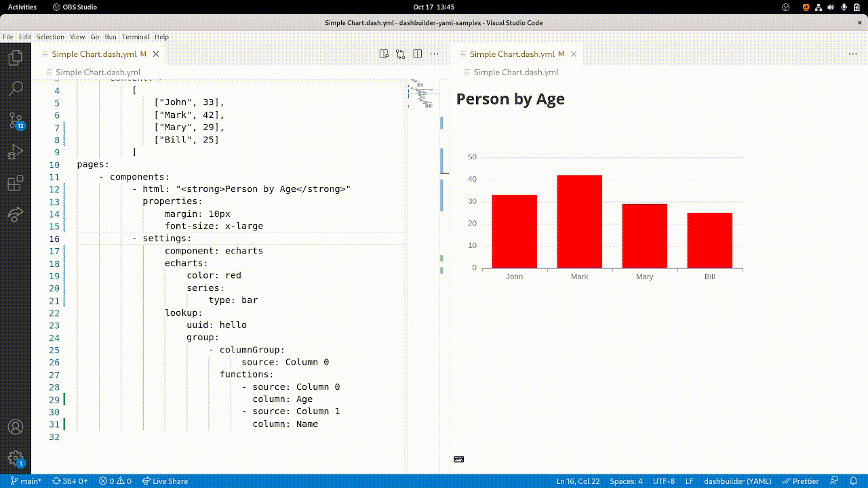Open the Go menu

(x=95, y=37)
